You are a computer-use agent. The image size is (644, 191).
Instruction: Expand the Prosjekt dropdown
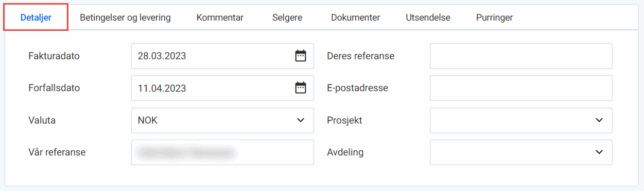tap(521, 120)
